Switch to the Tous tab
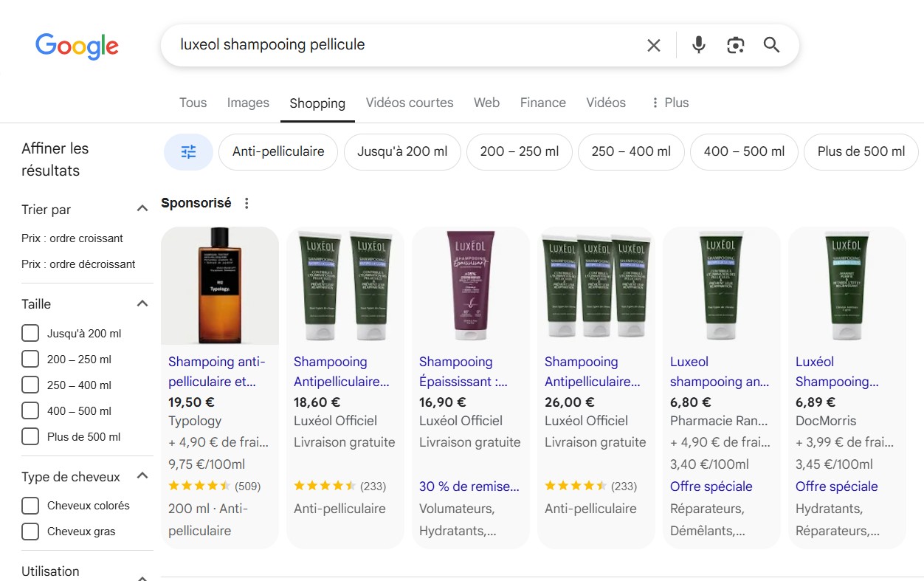 (x=193, y=103)
